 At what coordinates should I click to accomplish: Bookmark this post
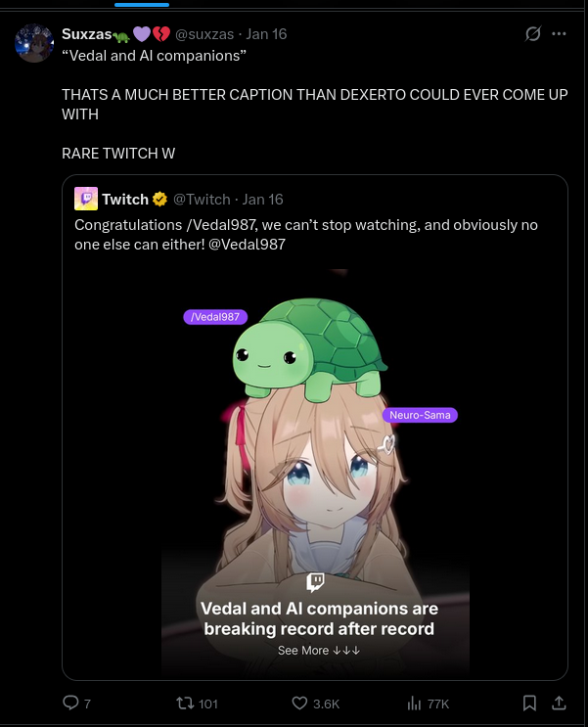pyautogui.click(x=529, y=703)
